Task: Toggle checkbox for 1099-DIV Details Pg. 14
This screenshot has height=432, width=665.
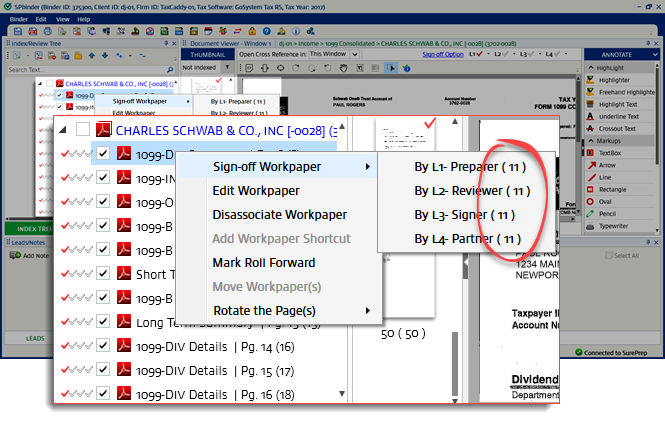Action: tap(103, 347)
